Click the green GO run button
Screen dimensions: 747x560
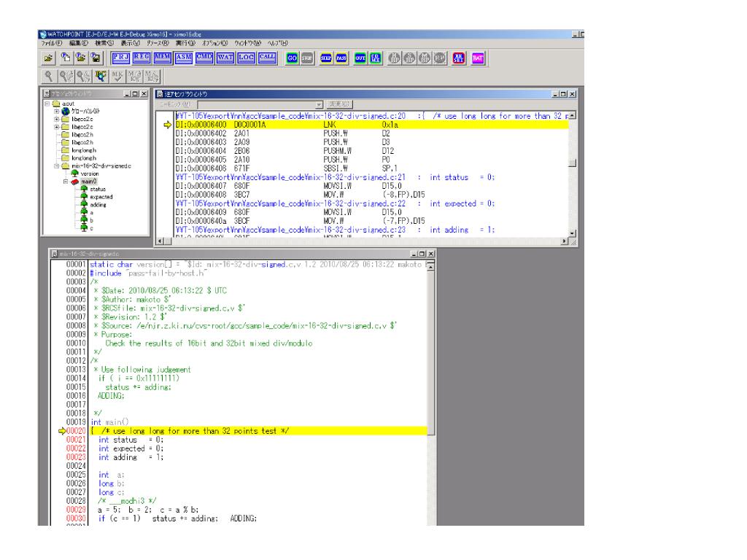point(292,58)
